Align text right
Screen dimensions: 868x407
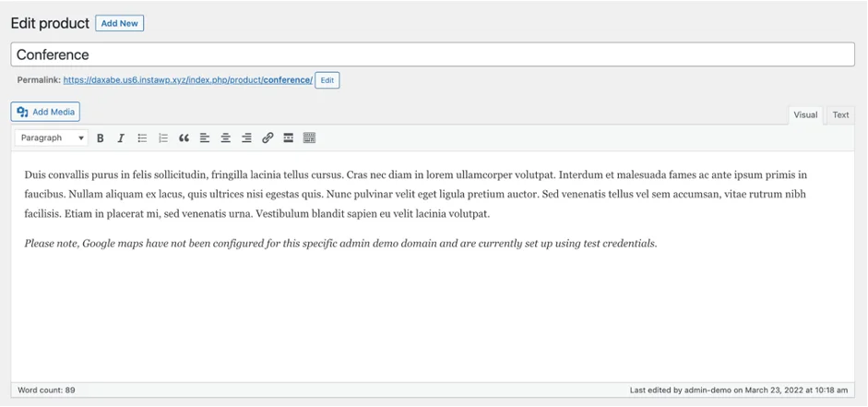click(246, 138)
